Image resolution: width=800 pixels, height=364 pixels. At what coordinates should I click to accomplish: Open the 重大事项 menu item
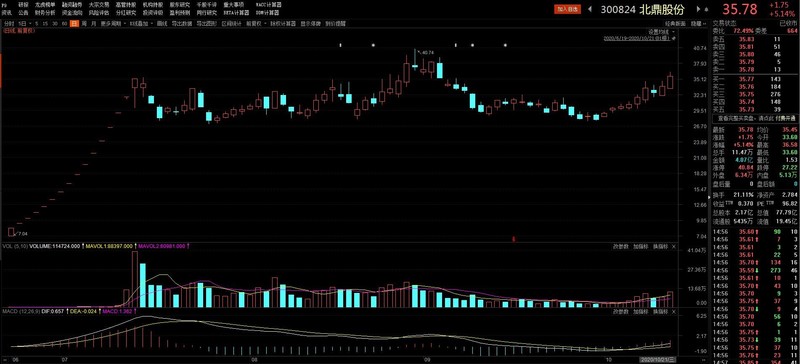pyautogui.click(x=233, y=4)
